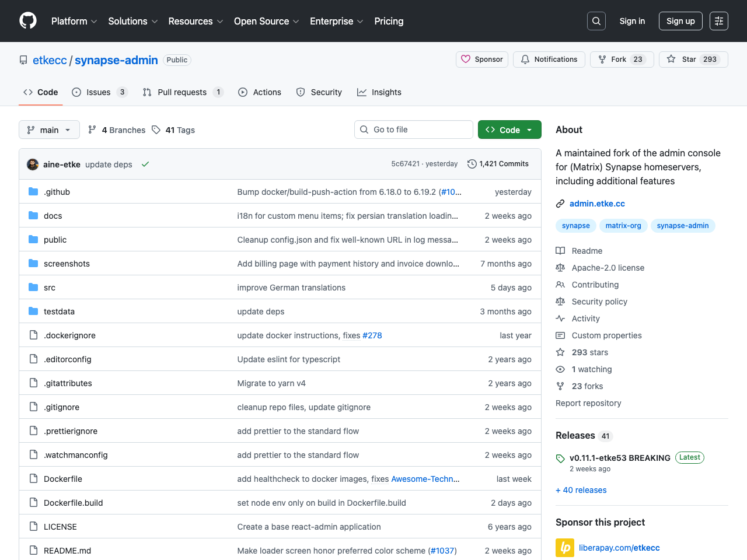Click the tag icon next to 41 Tags
Screen dimensions: 747x560
(x=155, y=129)
